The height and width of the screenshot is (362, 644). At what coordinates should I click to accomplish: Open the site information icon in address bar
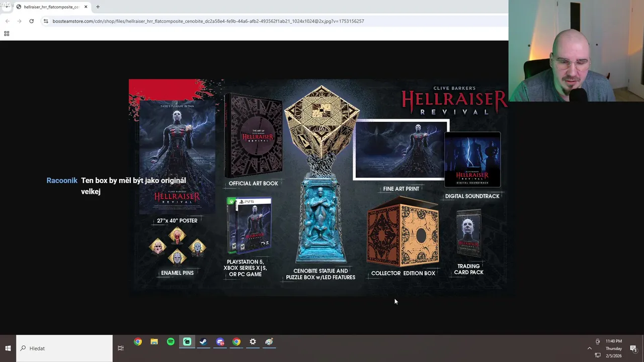pyautogui.click(x=46, y=21)
